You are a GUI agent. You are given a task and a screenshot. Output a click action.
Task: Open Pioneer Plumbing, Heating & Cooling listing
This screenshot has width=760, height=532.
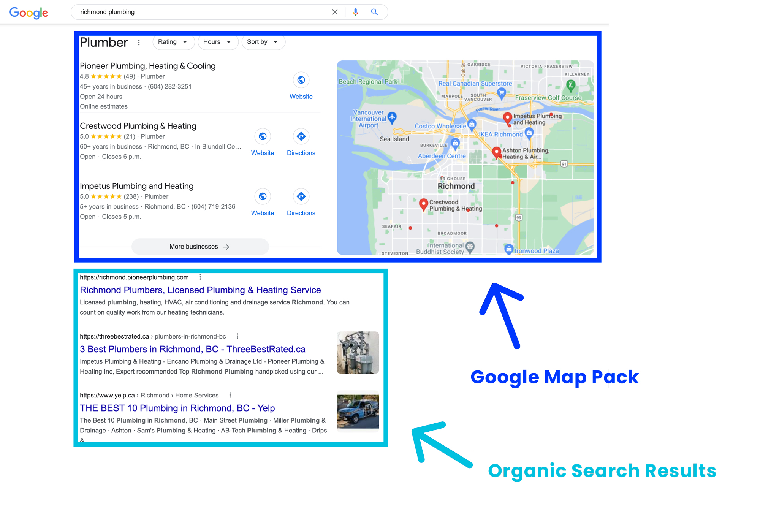click(147, 66)
